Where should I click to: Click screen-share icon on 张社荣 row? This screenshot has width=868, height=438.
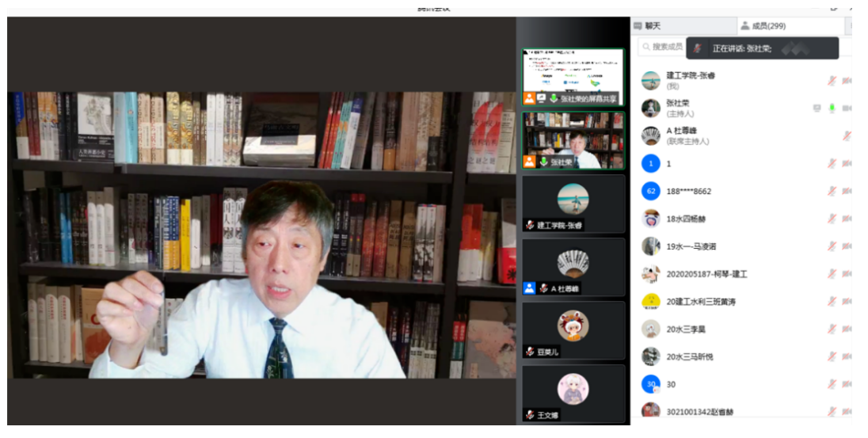coord(817,109)
